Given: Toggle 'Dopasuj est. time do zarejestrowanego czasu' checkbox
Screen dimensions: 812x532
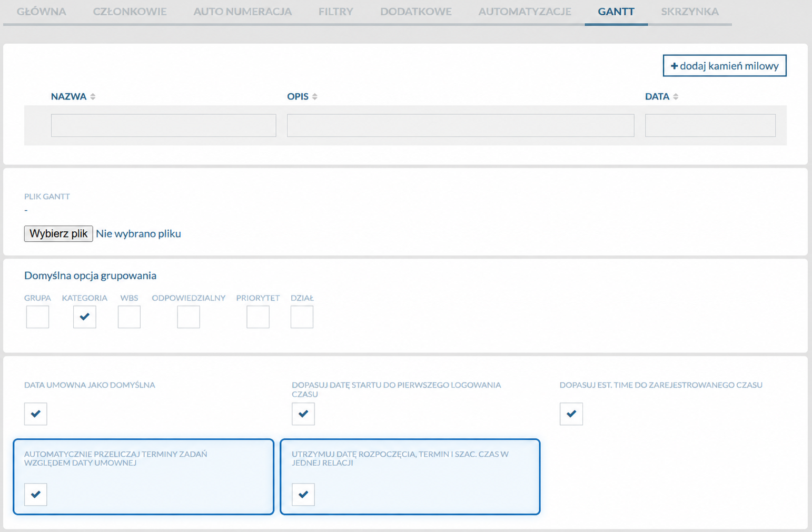Looking at the screenshot, I should pos(571,414).
